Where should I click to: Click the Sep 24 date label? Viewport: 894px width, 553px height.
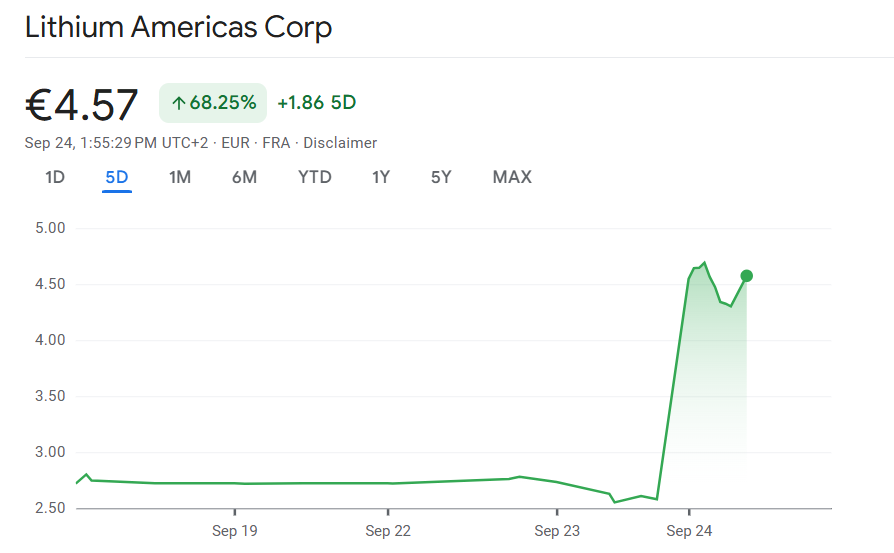click(x=689, y=531)
